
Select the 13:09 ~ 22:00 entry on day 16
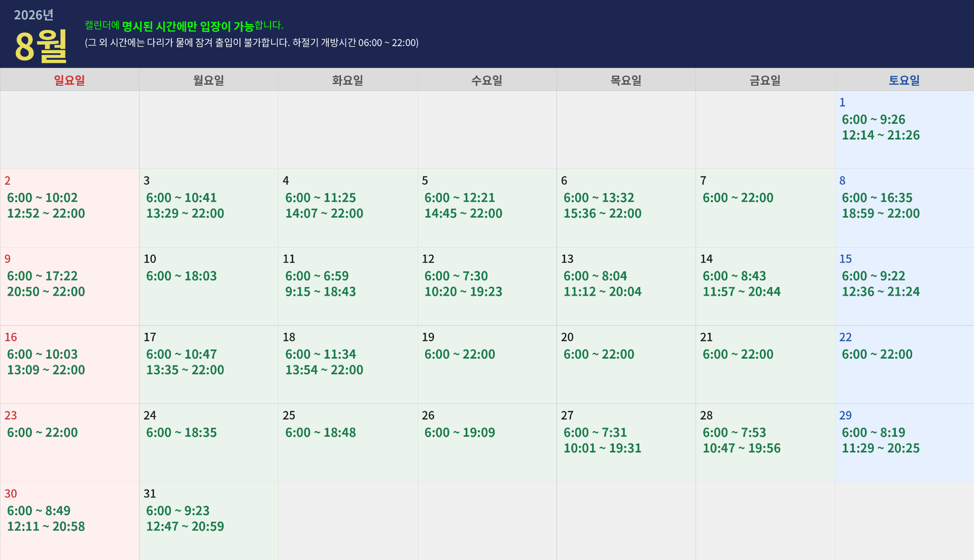(x=46, y=370)
